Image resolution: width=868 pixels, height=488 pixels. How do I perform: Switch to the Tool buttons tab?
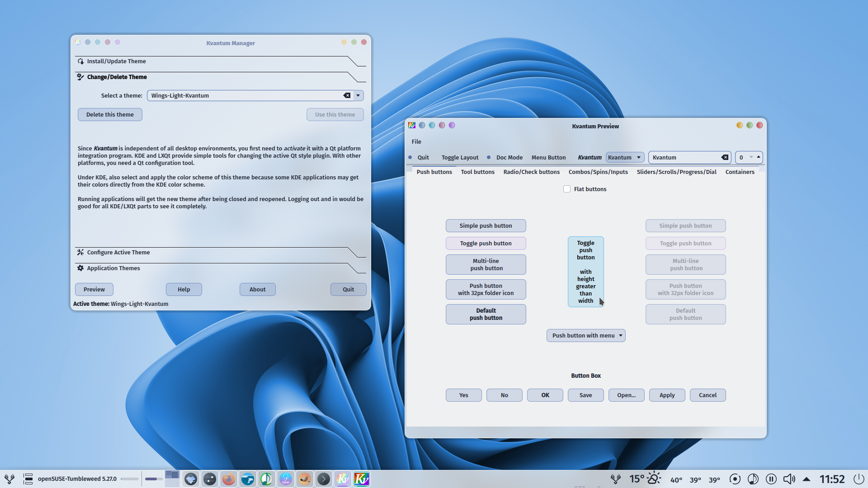[477, 172]
